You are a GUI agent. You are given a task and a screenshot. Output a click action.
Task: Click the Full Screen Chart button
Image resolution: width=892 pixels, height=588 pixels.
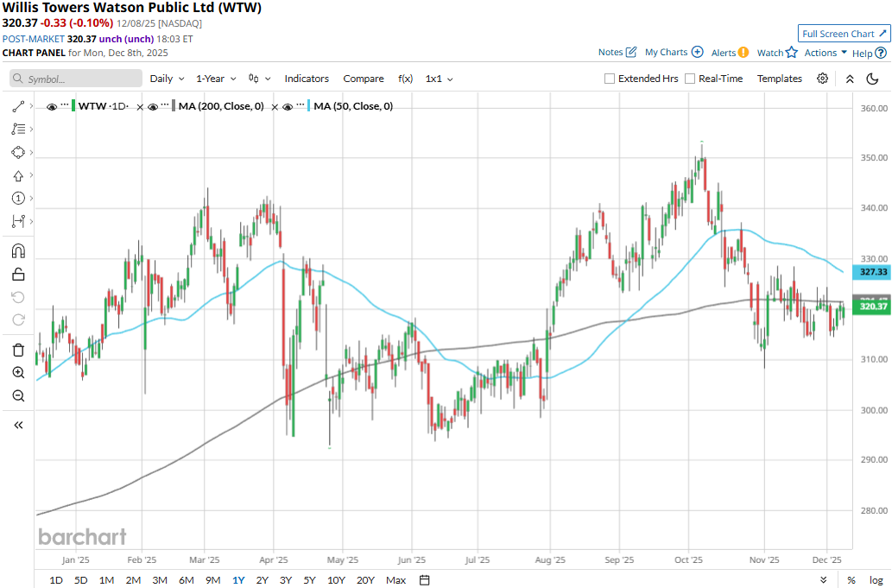844,34
